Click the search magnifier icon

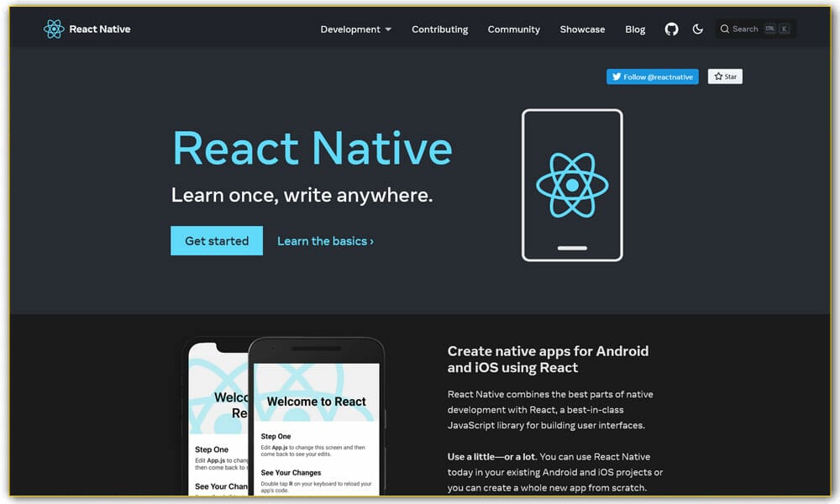tap(724, 29)
